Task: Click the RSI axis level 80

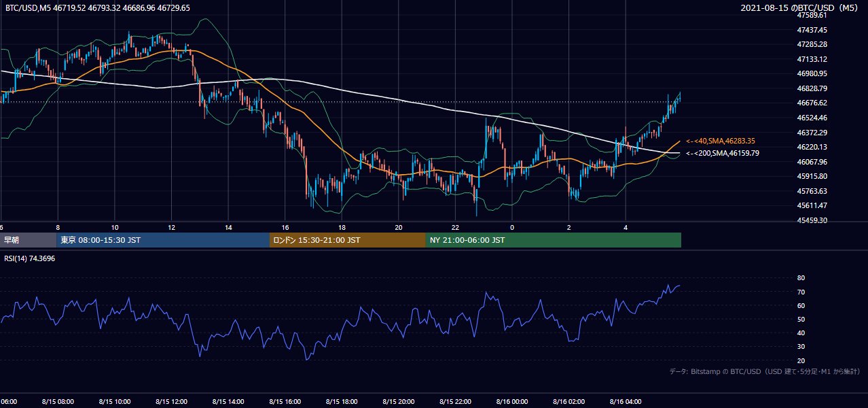Action: pos(801,278)
